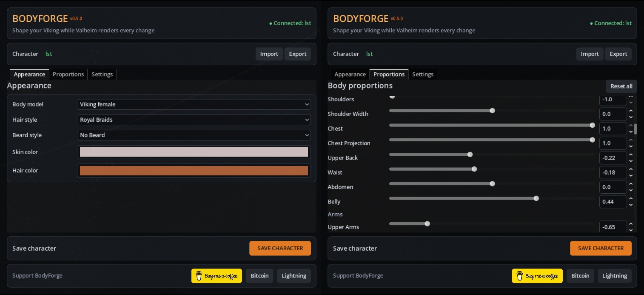
Task: Click the Body proportions heading
Action: click(360, 86)
